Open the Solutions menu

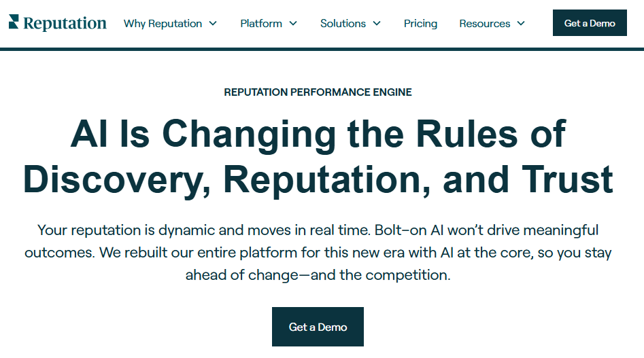343,24
